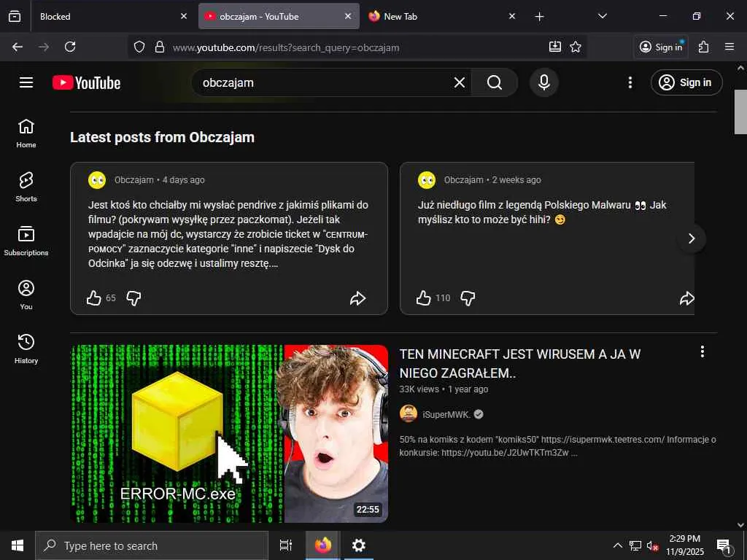Start voice search with the microphone icon

click(x=544, y=83)
